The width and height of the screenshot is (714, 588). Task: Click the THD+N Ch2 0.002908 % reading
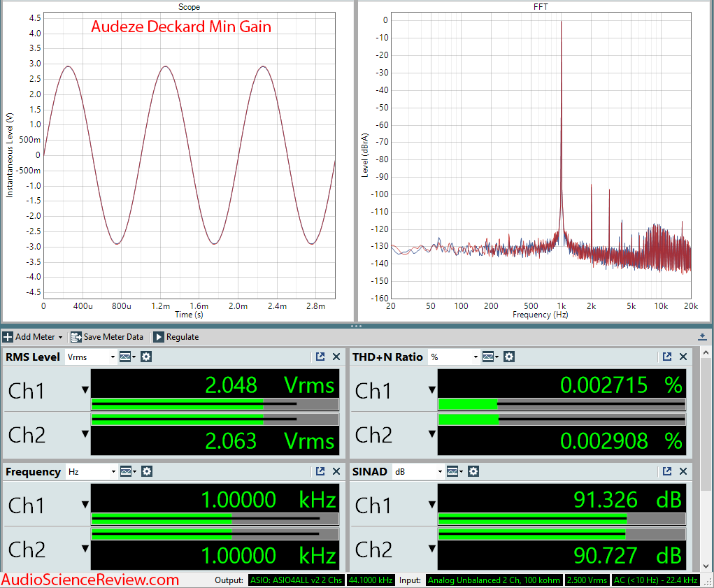click(x=621, y=441)
